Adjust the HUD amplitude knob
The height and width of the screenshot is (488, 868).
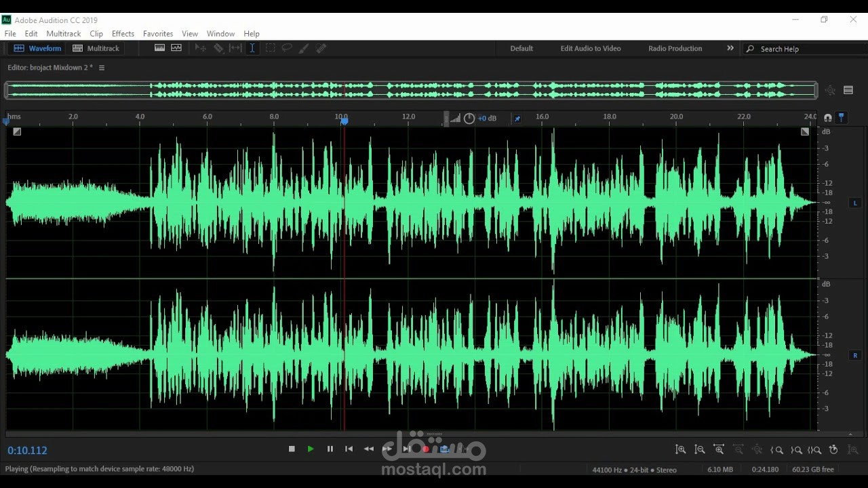pos(469,119)
